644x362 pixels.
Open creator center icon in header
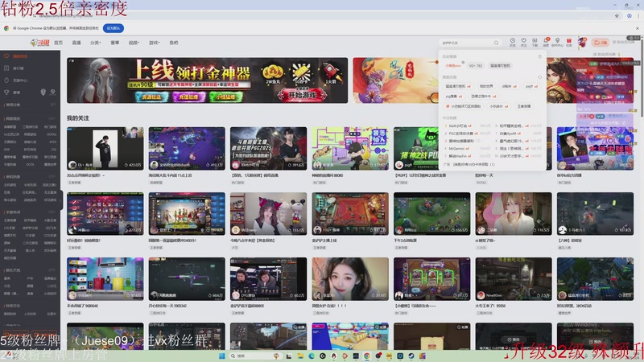tap(557, 42)
